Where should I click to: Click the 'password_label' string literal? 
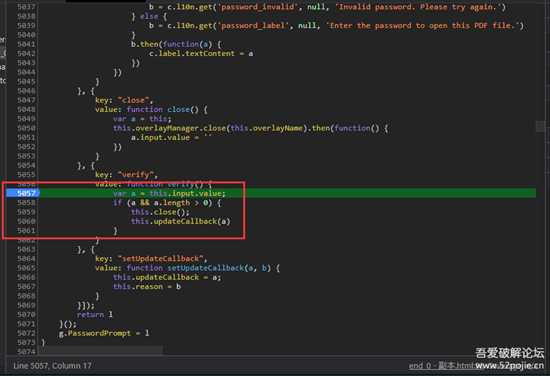point(253,25)
